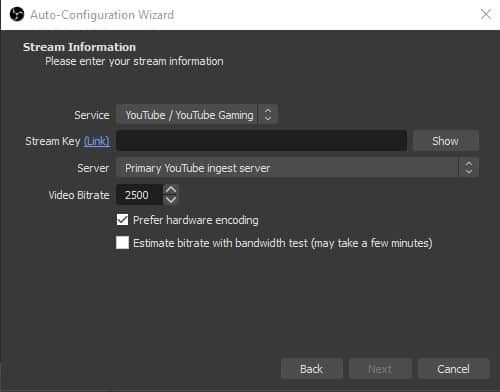Click the 'Video Bitrate' label
The width and height of the screenshot is (500, 392).
[79, 195]
